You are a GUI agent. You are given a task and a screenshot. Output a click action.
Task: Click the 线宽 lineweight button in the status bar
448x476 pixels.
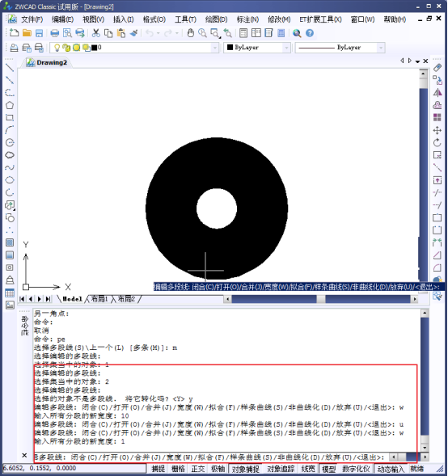[308, 469]
